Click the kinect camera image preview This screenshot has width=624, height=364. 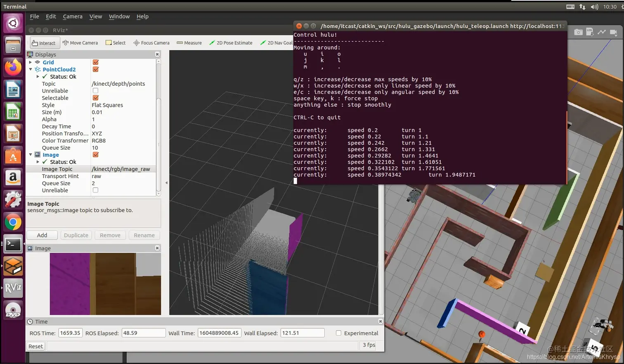point(105,284)
